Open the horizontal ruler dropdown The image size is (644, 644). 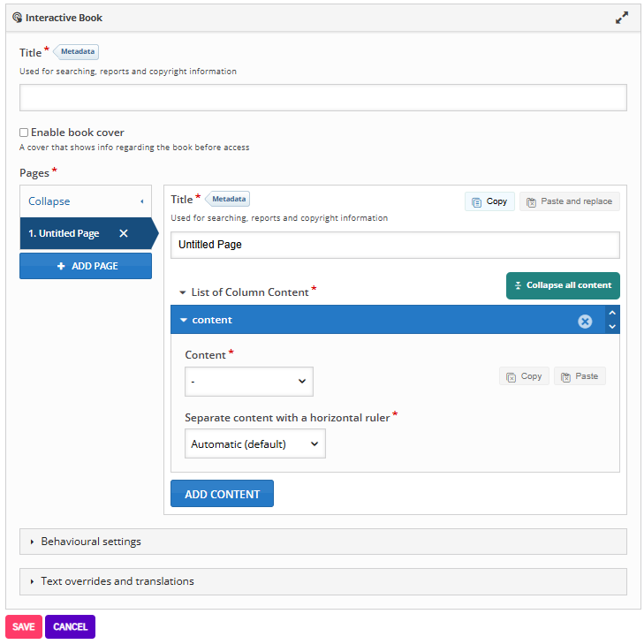tap(254, 444)
